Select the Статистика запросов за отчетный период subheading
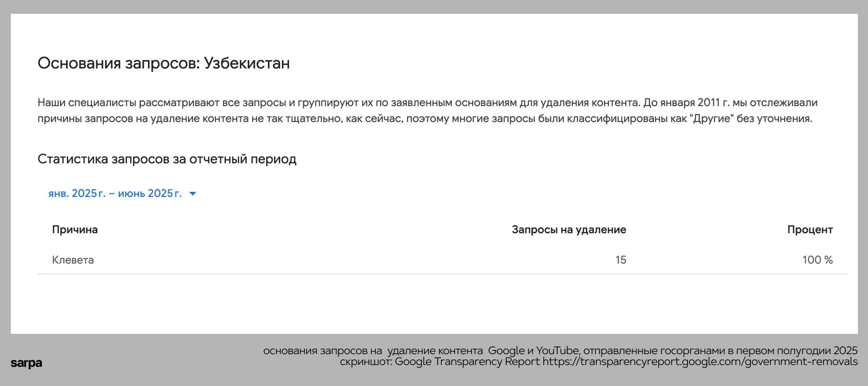 [x=167, y=159]
